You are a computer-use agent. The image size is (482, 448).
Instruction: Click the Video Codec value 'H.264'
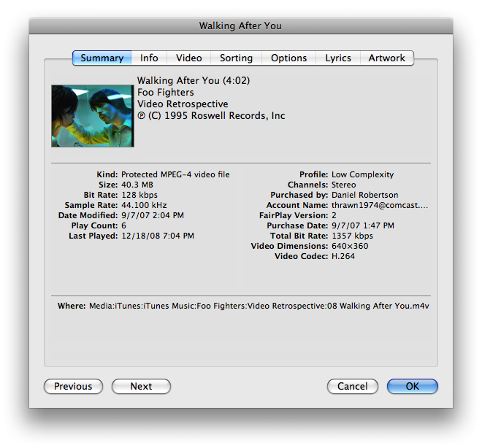(x=343, y=256)
